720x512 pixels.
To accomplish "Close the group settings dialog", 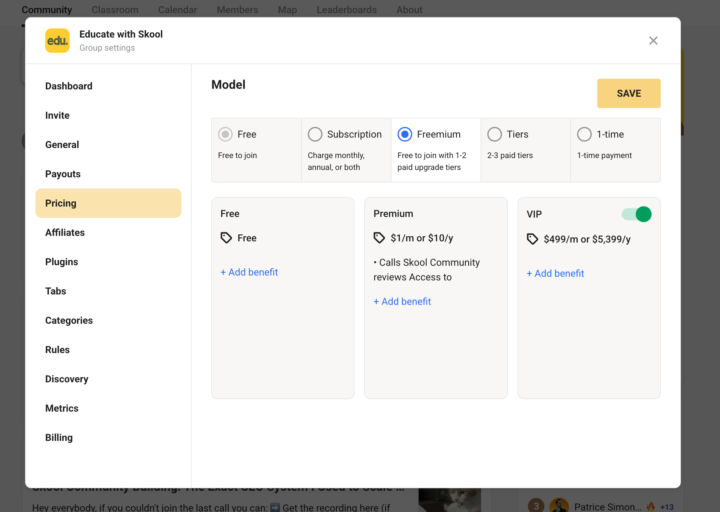I will [x=653, y=41].
